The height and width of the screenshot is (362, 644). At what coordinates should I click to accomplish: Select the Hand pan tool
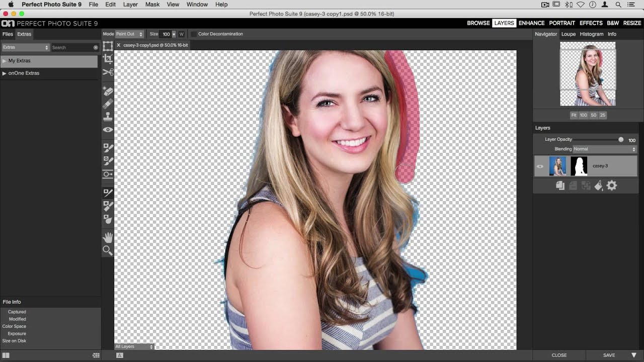108,237
